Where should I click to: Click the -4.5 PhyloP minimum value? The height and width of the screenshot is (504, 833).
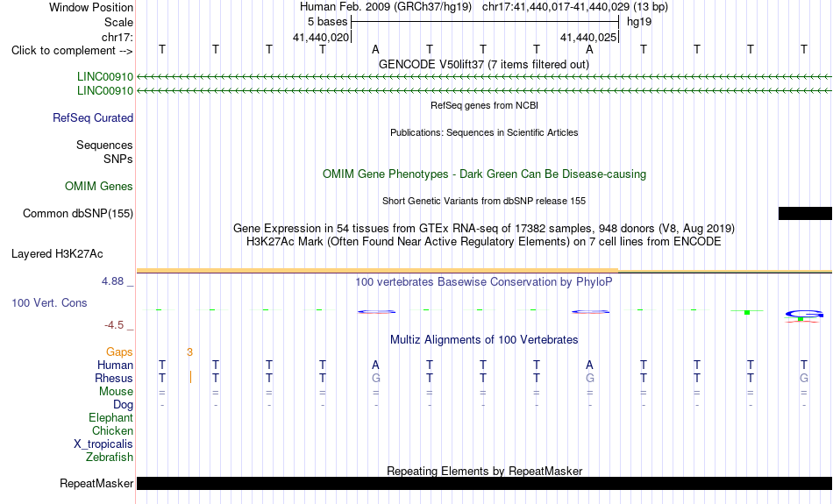(114, 325)
